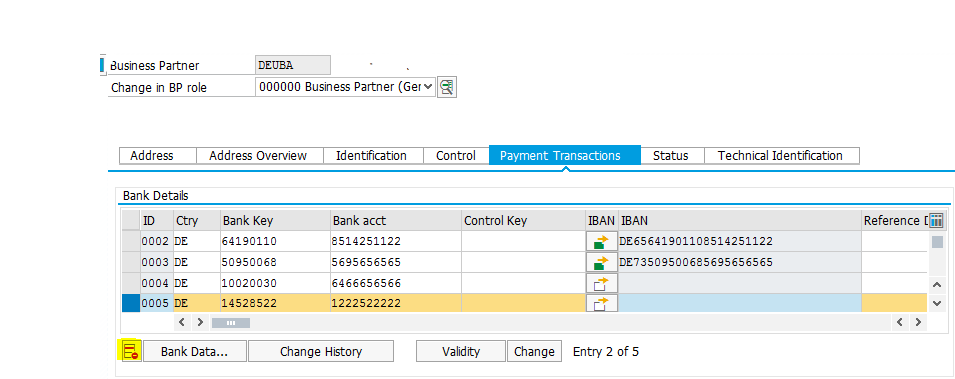Open Change History

click(321, 352)
